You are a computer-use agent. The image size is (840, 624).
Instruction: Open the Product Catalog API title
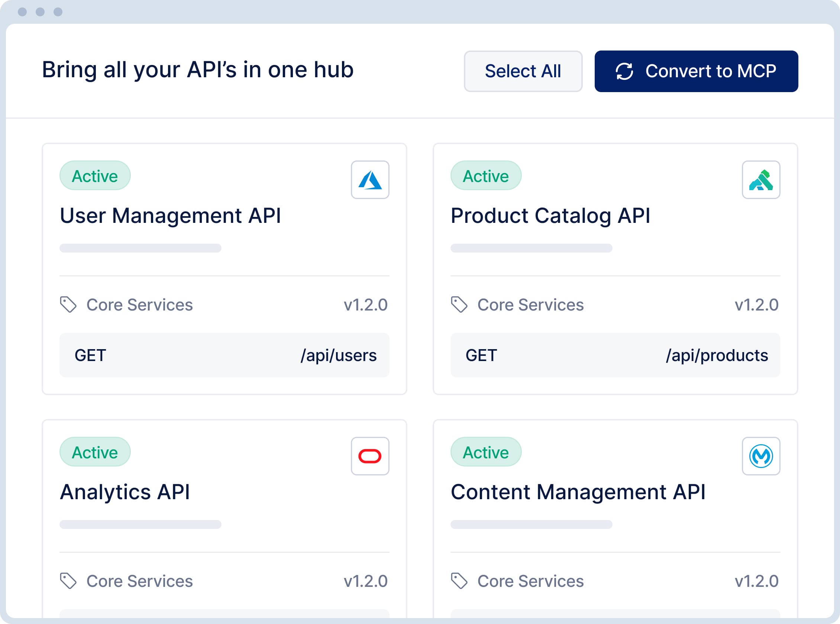pos(550,216)
